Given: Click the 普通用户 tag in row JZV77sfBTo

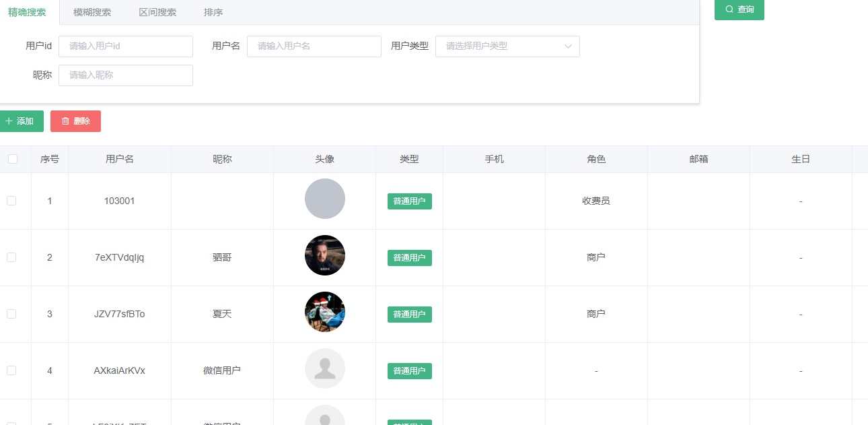Looking at the screenshot, I should [410, 315].
